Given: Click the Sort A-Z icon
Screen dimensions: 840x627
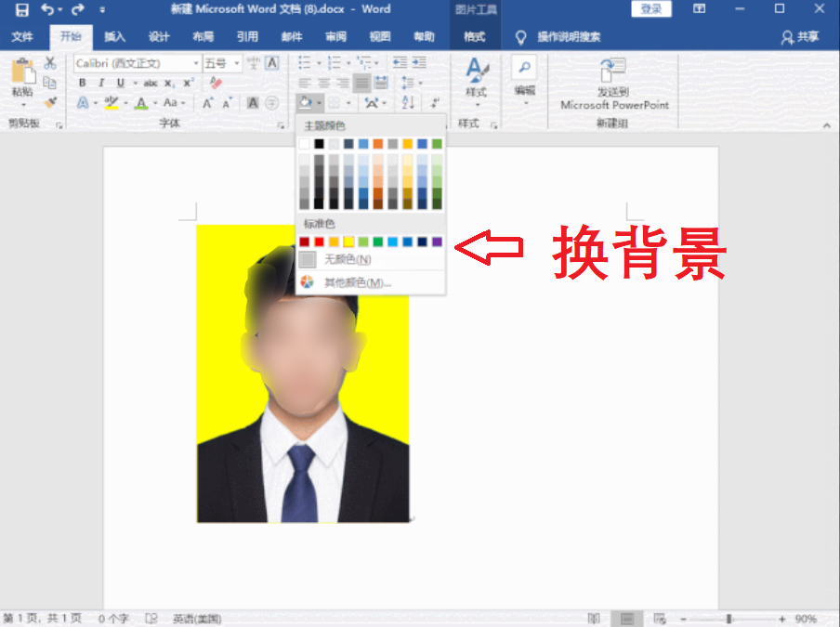Looking at the screenshot, I should (x=408, y=103).
